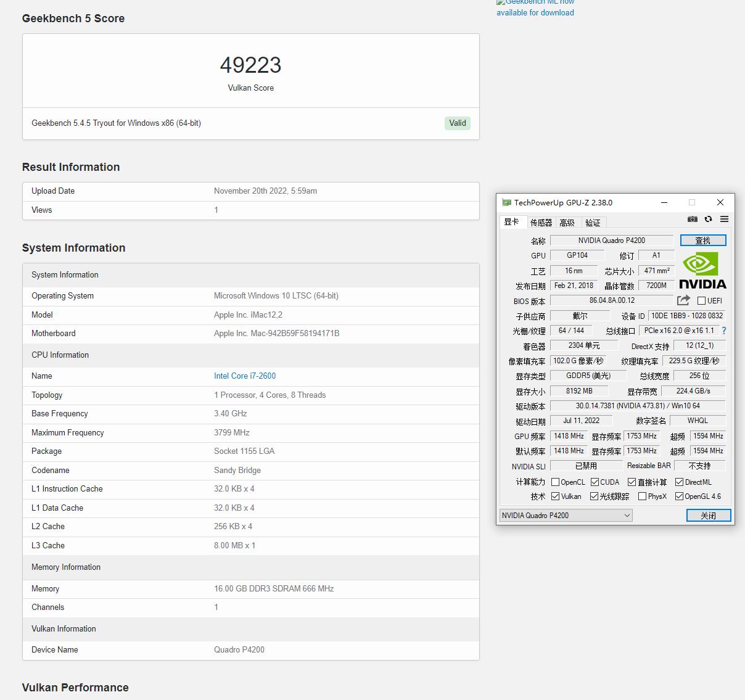The height and width of the screenshot is (700, 745).
Task: Click the Geekbench 5.4.5 Tryout version text
Action: (117, 123)
